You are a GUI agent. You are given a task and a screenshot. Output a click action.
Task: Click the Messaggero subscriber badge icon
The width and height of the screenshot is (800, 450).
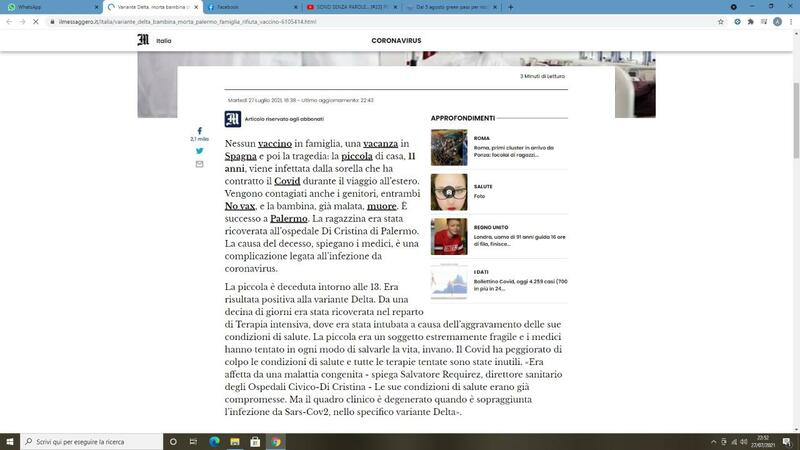point(233,119)
